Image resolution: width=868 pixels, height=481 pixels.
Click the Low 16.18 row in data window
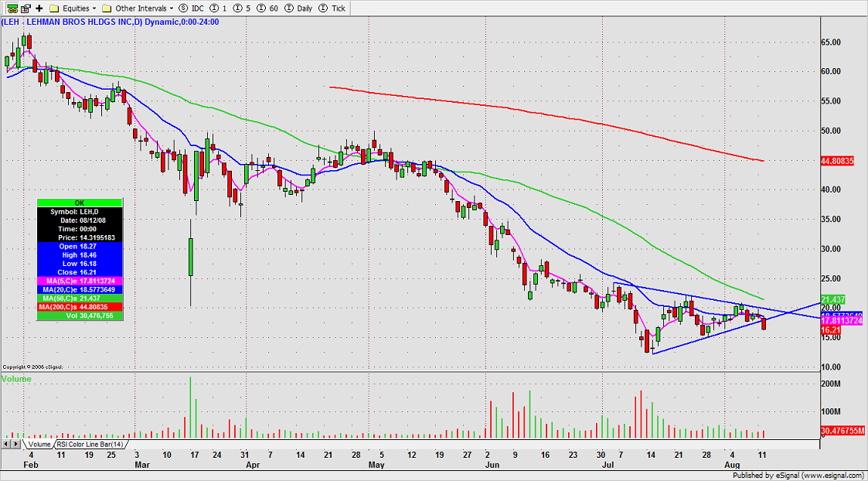click(x=80, y=264)
